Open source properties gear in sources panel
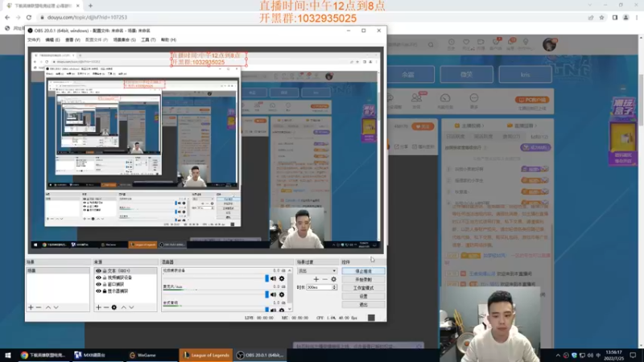Viewport: 644px width, 362px height. 114,307
